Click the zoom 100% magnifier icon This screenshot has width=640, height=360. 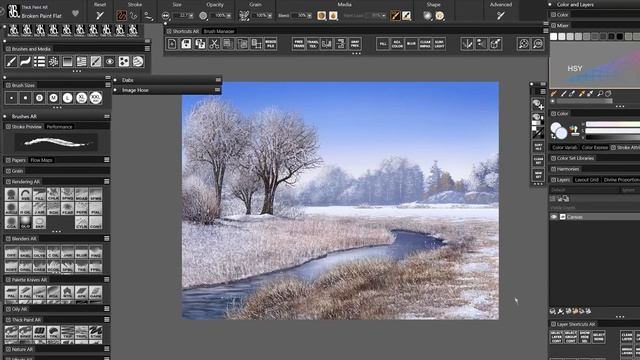pos(538,44)
